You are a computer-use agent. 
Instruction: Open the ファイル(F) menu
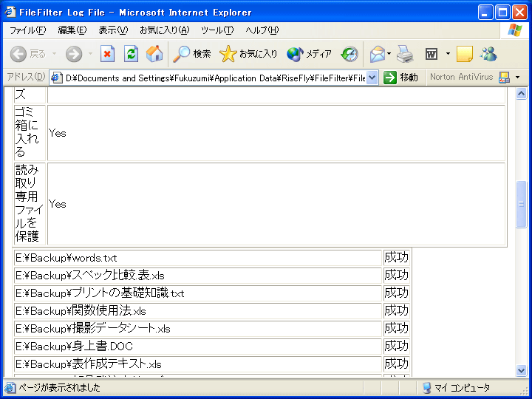coord(27,30)
